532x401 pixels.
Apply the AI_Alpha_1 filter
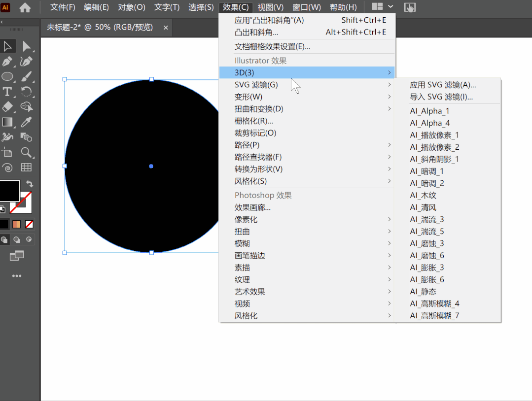(448, 111)
